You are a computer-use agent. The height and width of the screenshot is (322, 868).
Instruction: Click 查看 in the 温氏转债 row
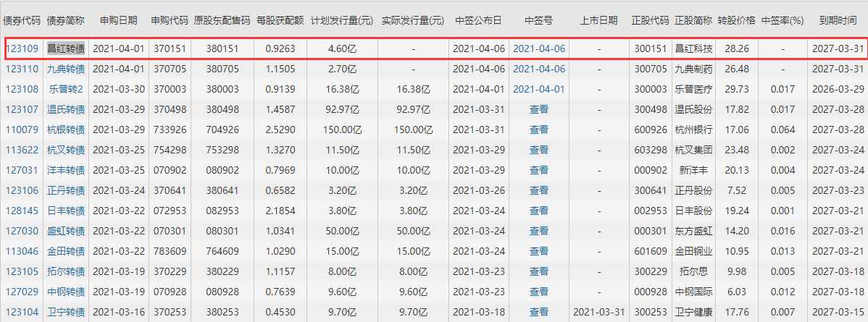point(539,109)
